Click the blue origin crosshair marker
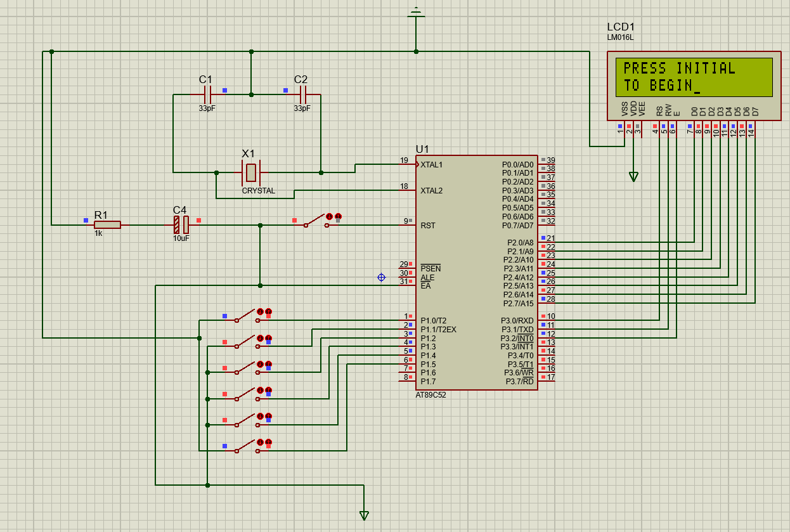The image size is (790, 532). click(381, 277)
